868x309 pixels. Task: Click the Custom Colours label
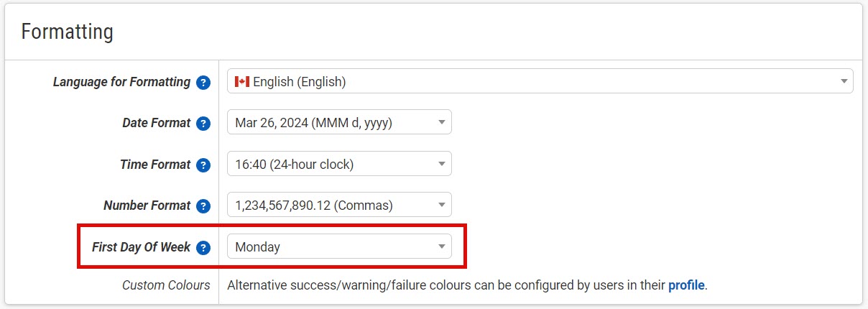pos(166,285)
